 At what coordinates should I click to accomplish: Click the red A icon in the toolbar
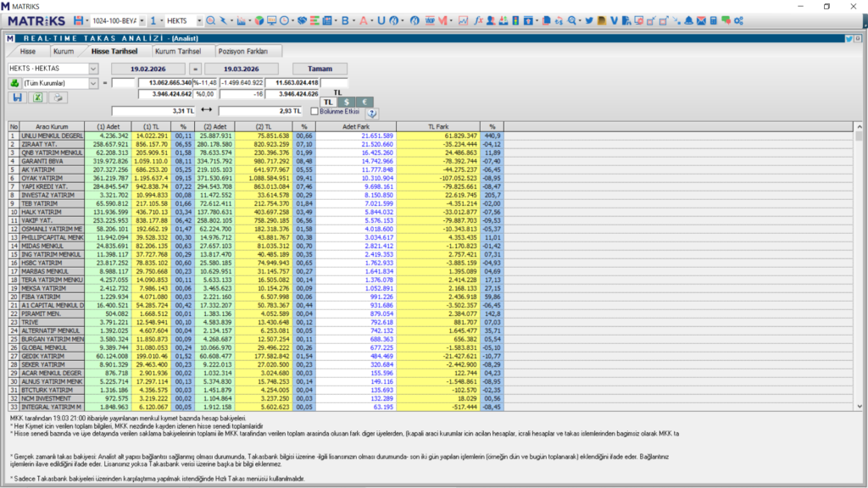(x=363, y=20)
